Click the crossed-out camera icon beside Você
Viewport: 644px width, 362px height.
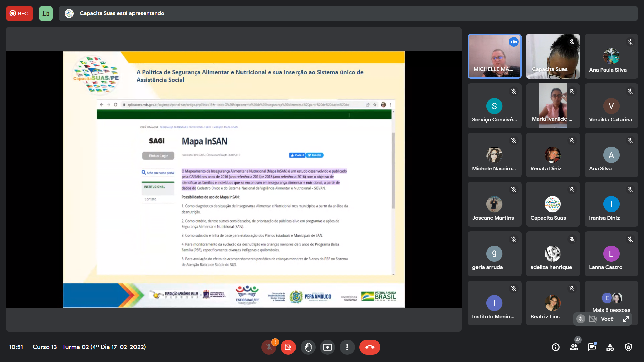(x=593, y=319)
